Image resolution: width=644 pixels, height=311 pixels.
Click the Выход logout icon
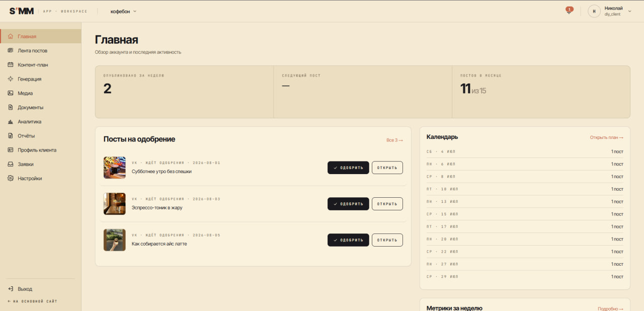tap(11, 289)
